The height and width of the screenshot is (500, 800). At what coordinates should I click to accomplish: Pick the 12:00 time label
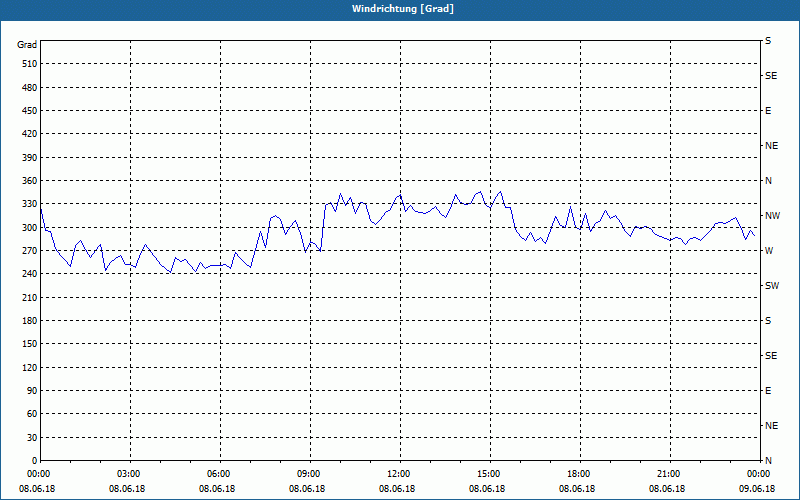pyautogui.click(x=399, y=474)
